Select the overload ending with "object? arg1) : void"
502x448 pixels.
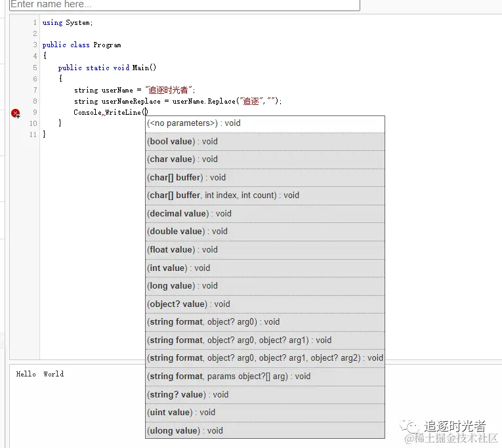pos(265,340)
